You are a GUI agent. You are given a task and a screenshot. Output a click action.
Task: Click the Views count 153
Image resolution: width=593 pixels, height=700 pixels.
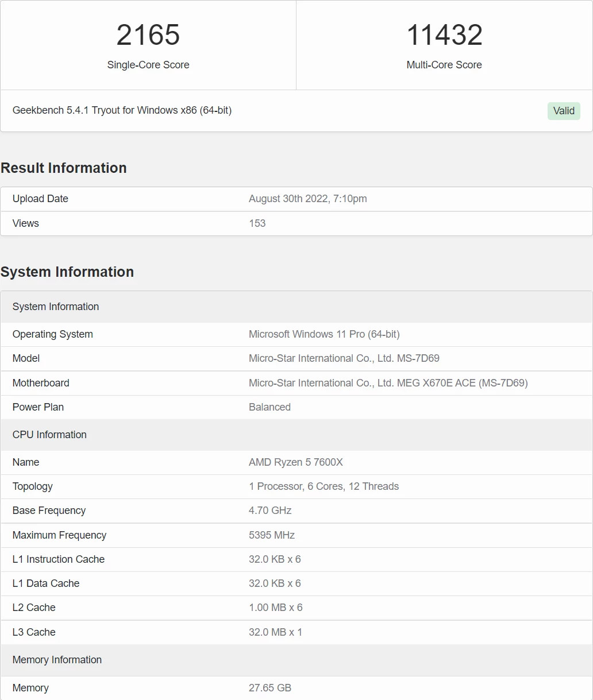tap(257, 223)
